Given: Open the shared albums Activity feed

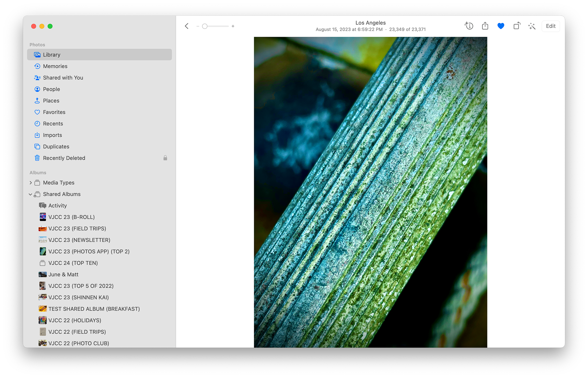Looking at the screenshot, I should pyautogui.click(x=100, y=206).
